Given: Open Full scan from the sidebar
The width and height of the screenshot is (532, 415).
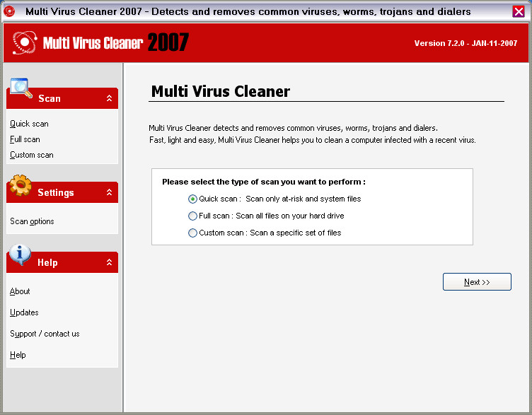Looking at the screenshot, I should pyautogui.click(x=25, y=139).
